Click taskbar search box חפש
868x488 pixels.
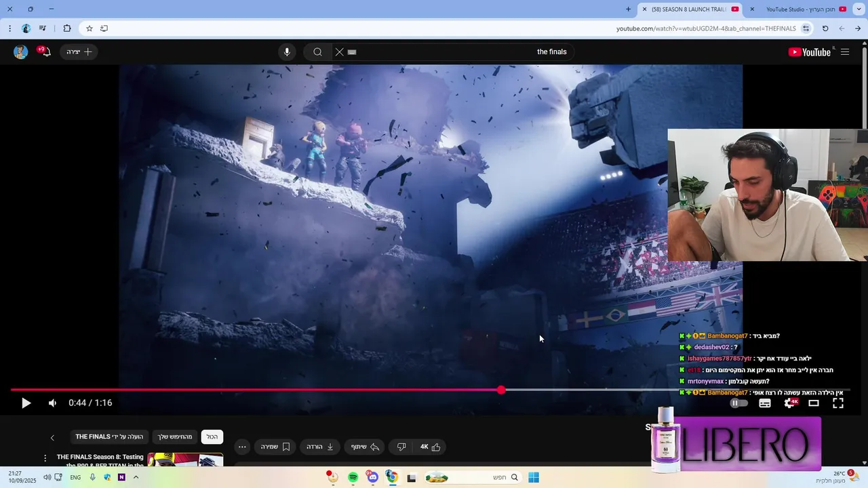coord(473,478)
